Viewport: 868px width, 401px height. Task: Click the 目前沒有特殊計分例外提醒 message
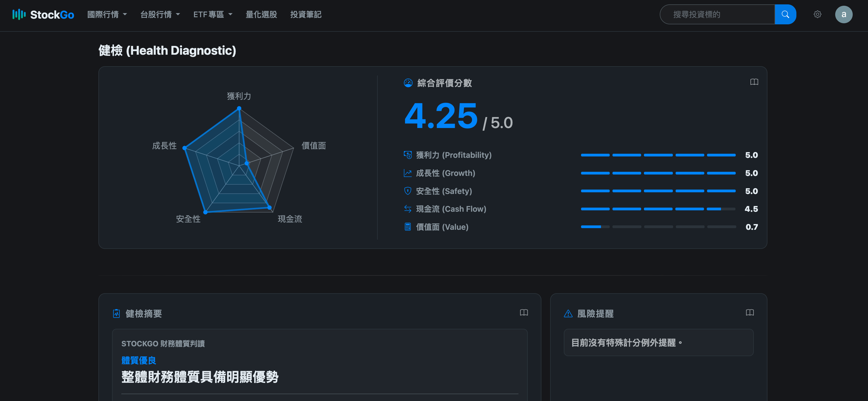pos(627,343)
